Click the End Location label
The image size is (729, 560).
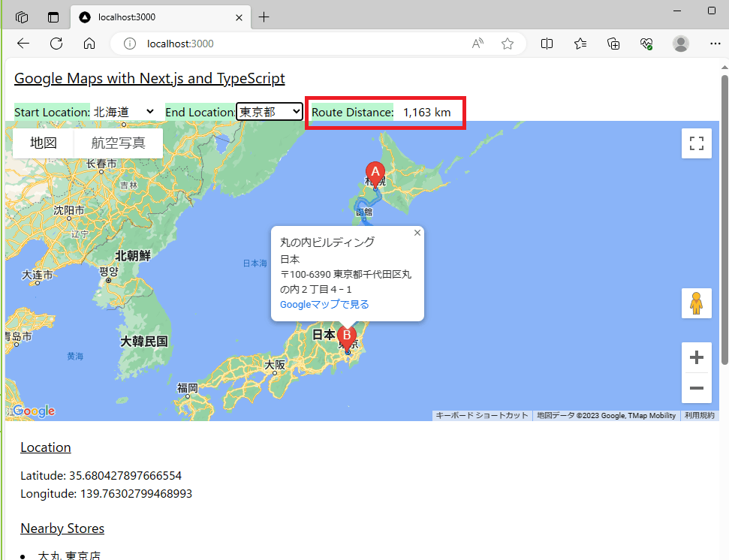[200, 113]
